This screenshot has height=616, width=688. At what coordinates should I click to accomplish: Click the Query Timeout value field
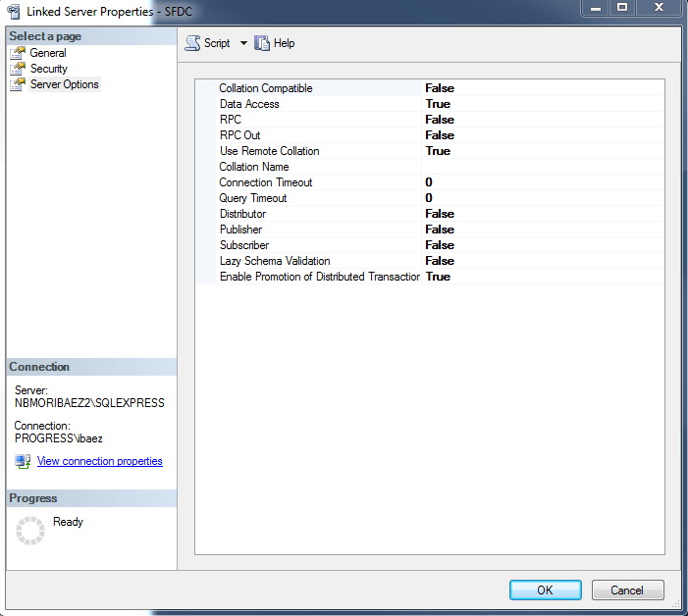(x=543, y=198)
